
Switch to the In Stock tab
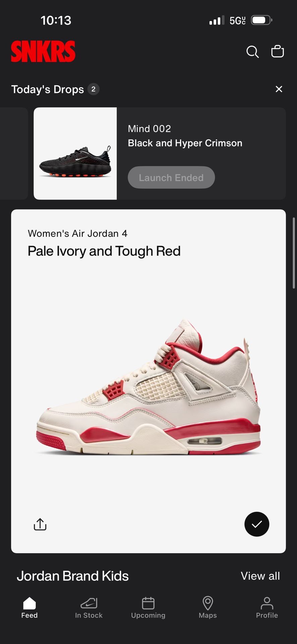tap(89, 607)
